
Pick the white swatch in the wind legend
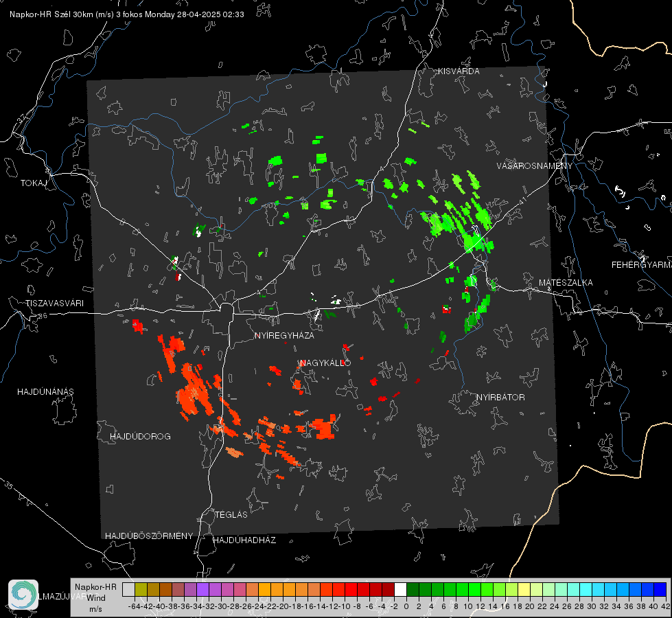400,589
